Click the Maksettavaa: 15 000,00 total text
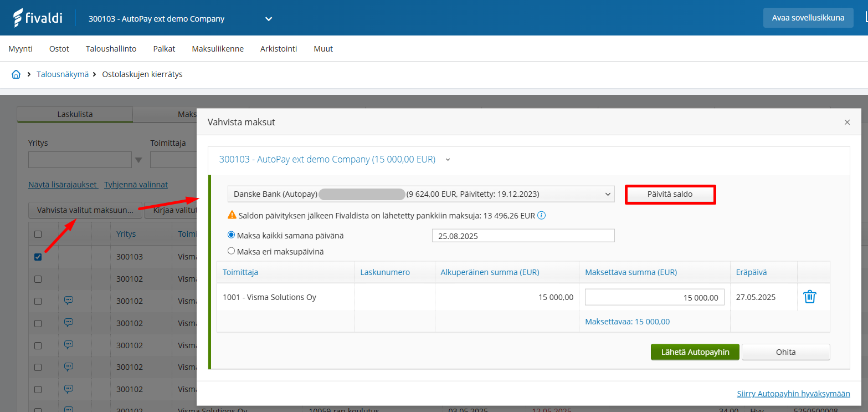 628,322
